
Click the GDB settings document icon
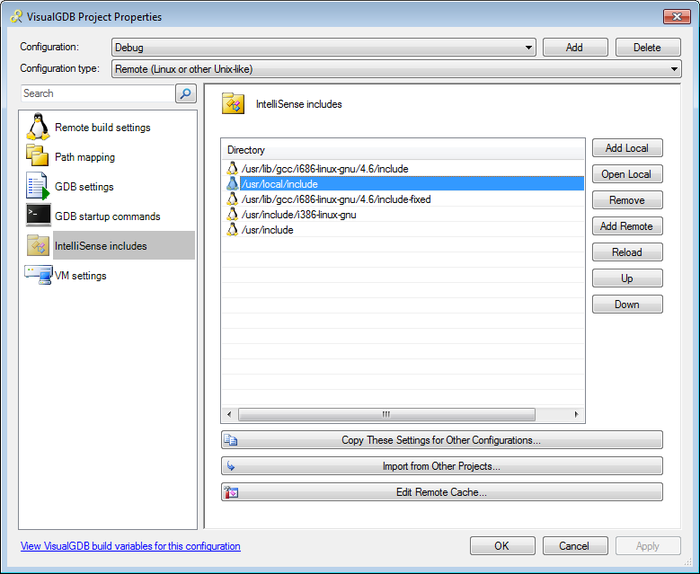[x=38, y=186]
